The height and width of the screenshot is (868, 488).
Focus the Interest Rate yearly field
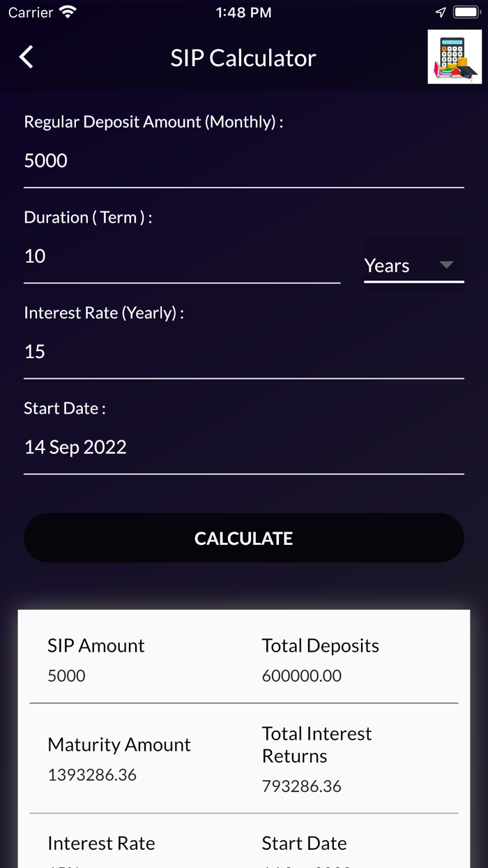click(243, 352)
